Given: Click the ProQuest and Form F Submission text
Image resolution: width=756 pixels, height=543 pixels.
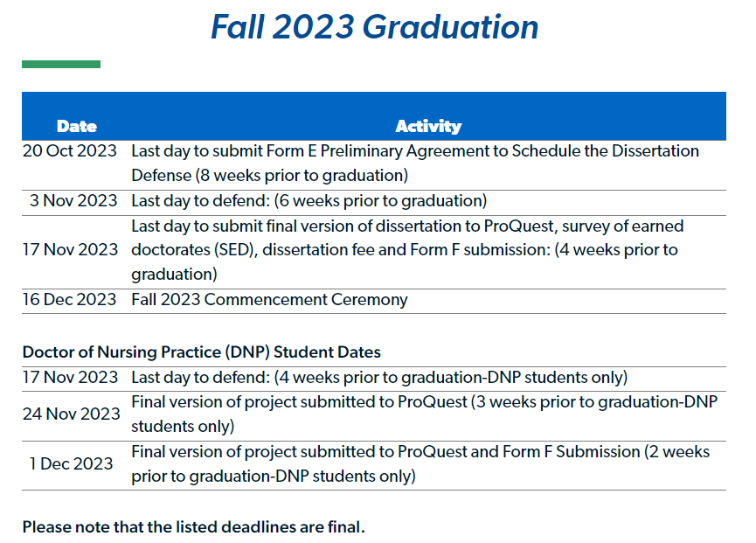Looking at the screenshot, I should (420, 463).
